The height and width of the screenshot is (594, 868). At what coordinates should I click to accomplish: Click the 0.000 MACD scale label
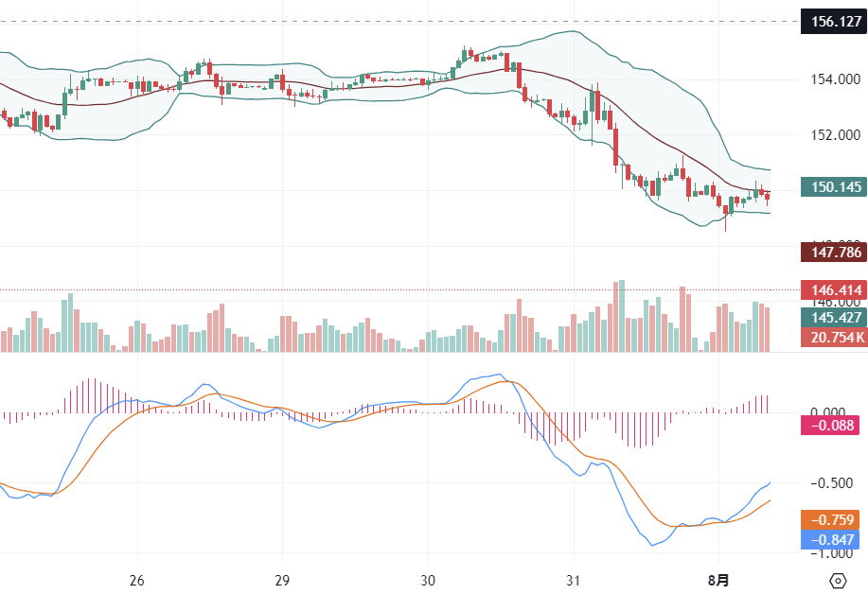coord(833,412)
